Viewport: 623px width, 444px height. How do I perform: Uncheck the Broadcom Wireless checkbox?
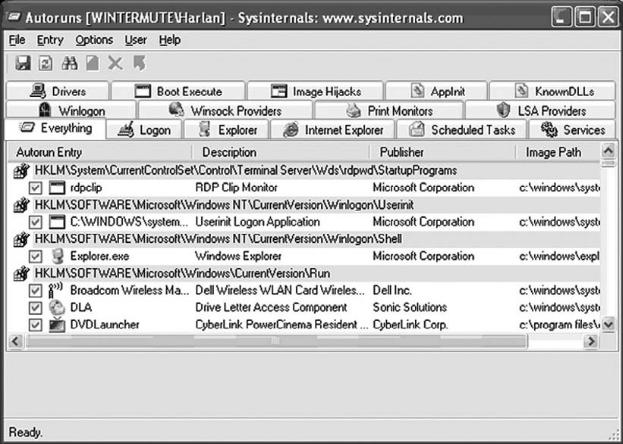click(35, 291)
